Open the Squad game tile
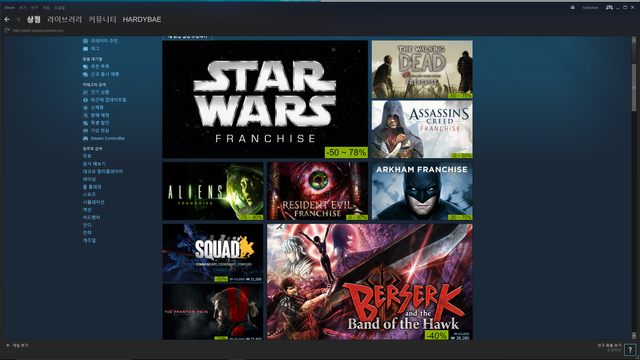 213,253
